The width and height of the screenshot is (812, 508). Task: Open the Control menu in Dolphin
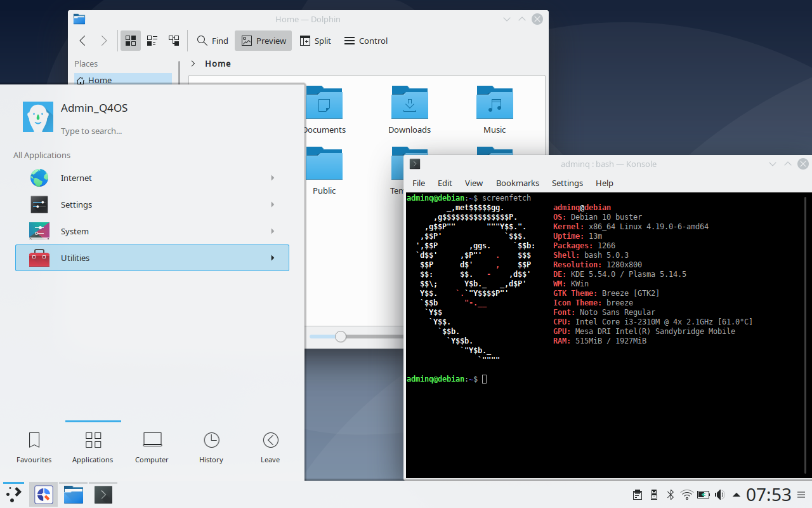click(x=366, y=41)
